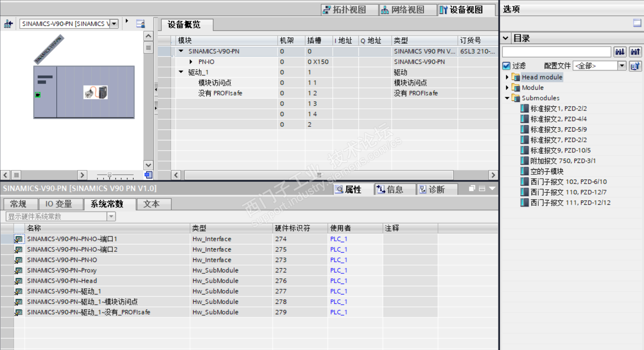
Task: Expand the Head module folder
Action: (507, 77)
